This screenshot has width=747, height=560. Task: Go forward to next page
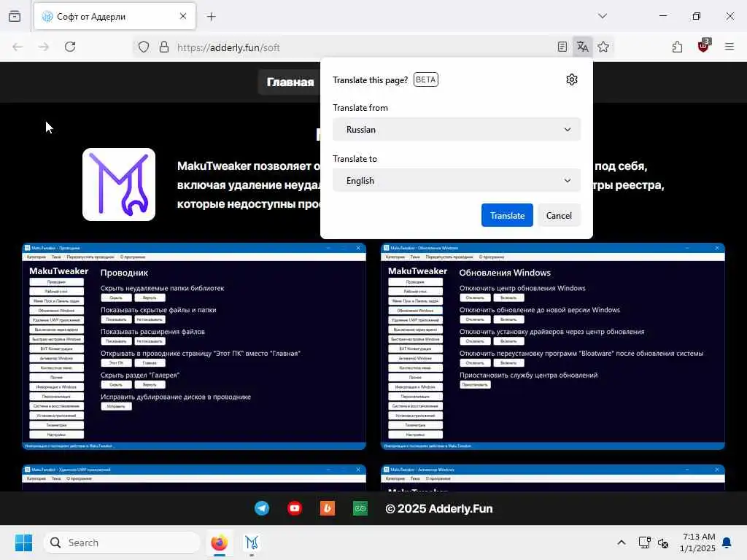click(x=44, y=47)
